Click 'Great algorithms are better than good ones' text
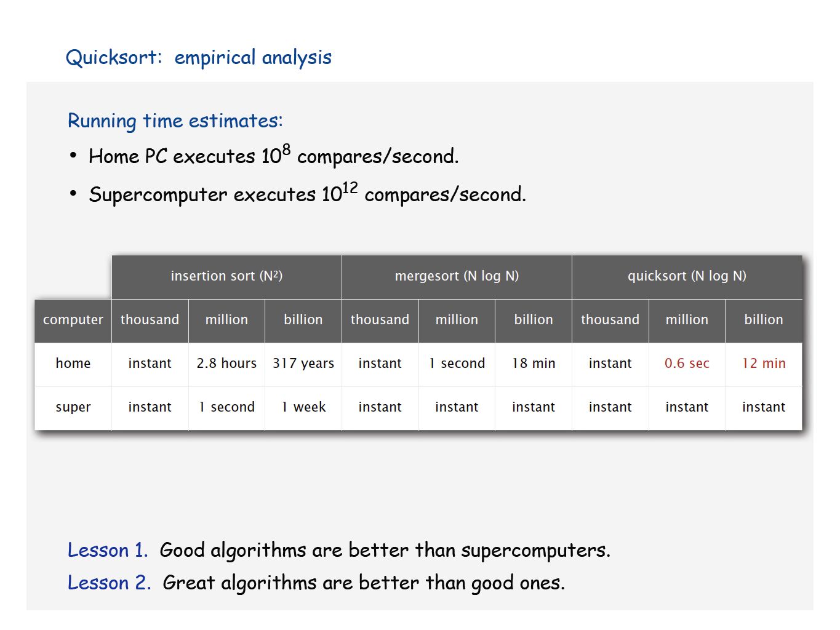 pos(364,583)
